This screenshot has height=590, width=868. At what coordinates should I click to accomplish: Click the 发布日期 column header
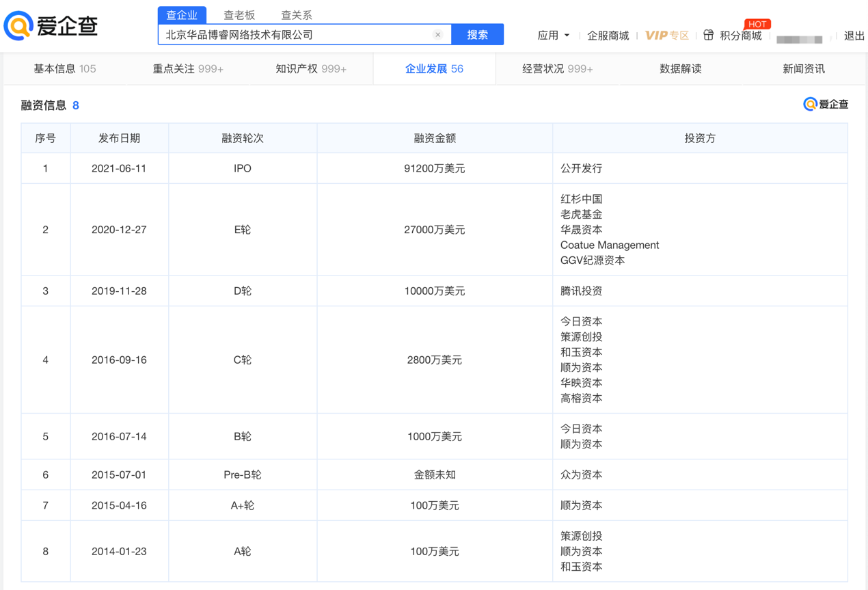tap(119, 138)
